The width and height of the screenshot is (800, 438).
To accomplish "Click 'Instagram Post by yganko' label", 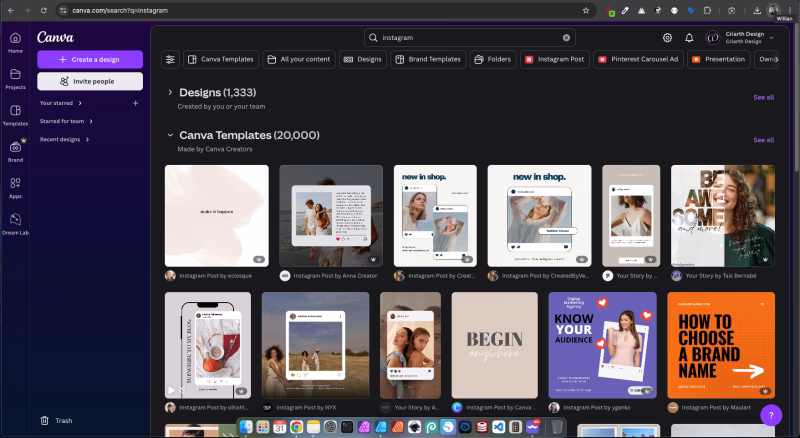I will (596, 407).
